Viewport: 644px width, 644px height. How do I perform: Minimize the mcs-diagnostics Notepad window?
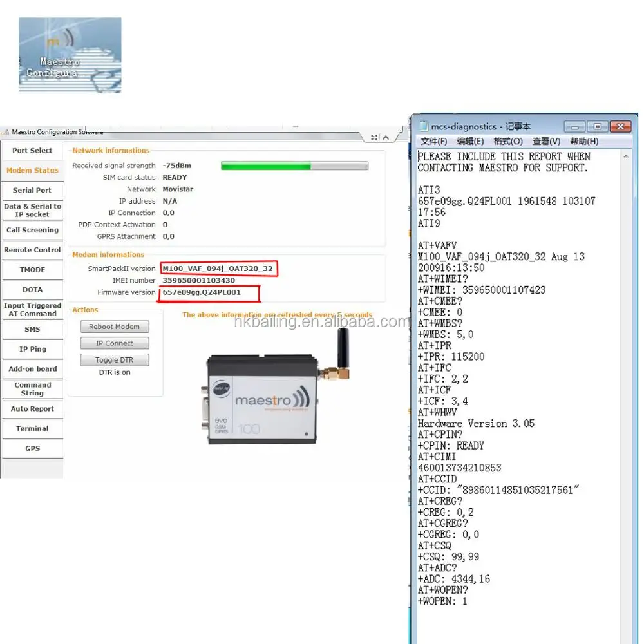[x=574, y=126]
